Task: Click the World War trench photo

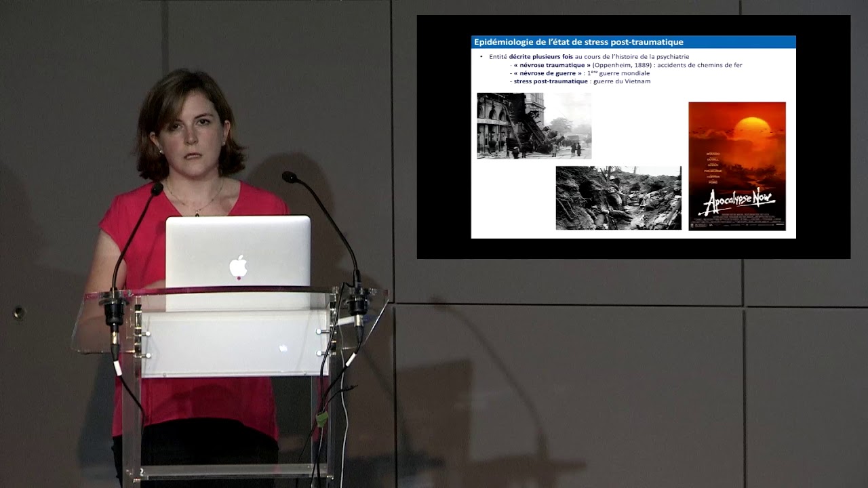Action: 618,198
